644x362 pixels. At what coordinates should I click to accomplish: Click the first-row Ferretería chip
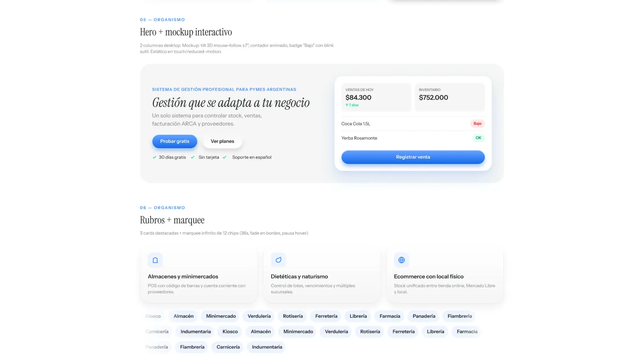point(326,316)
